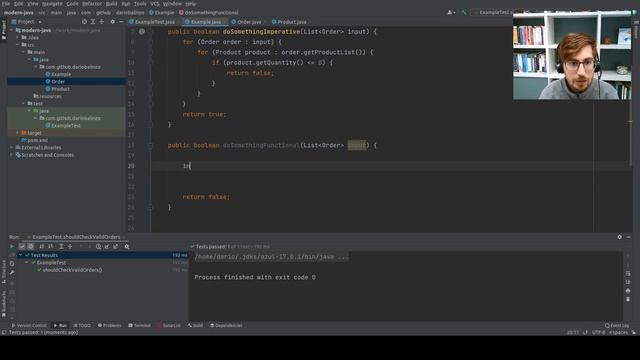Sort test results alphabetically
Screen dimensions: 640x360
(x=42, y=247)
